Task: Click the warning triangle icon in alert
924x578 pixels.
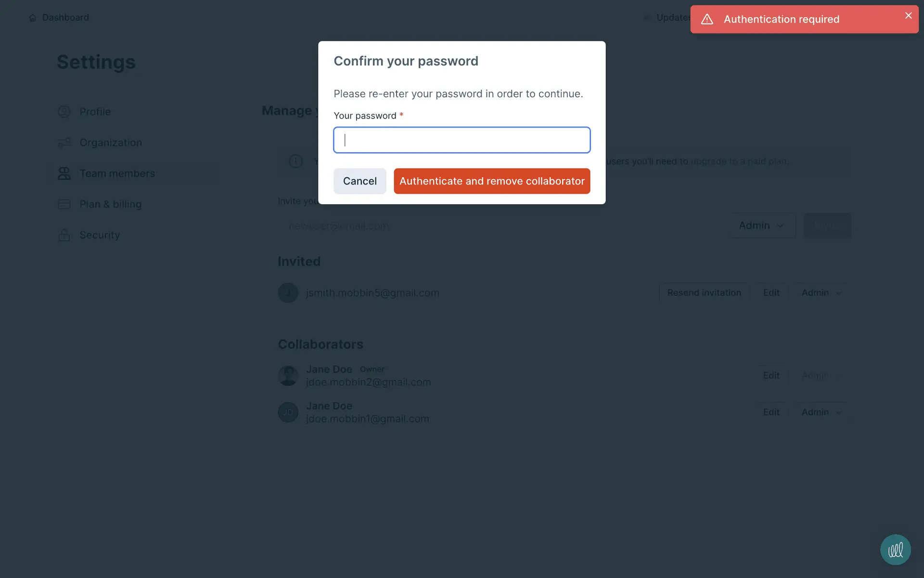Action: (707, 19)
